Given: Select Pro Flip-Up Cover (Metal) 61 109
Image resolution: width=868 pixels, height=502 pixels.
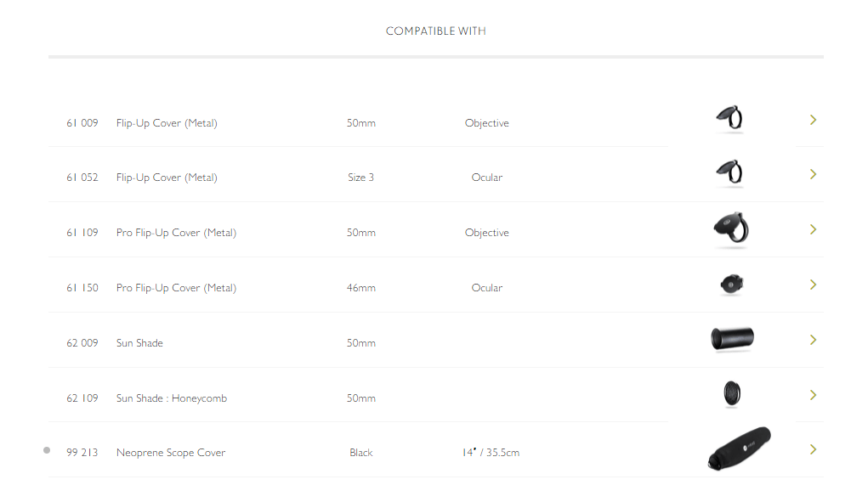Looking at the screenshot, I should (176, 233).
